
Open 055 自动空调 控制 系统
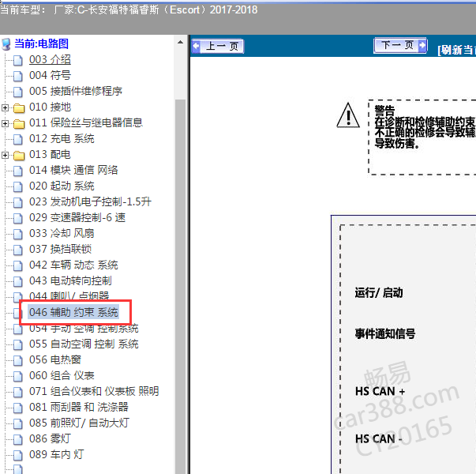(84, 344)
